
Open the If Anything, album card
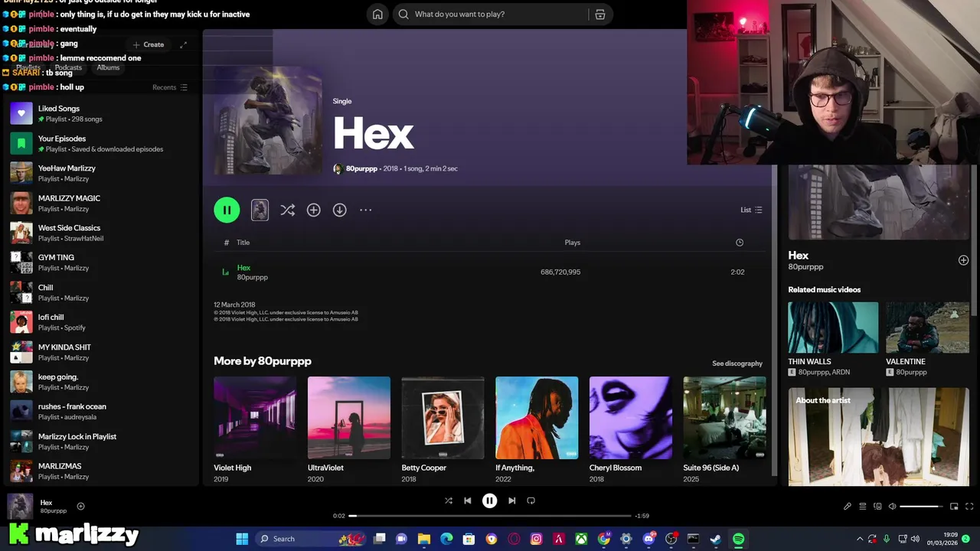point(537,429)
